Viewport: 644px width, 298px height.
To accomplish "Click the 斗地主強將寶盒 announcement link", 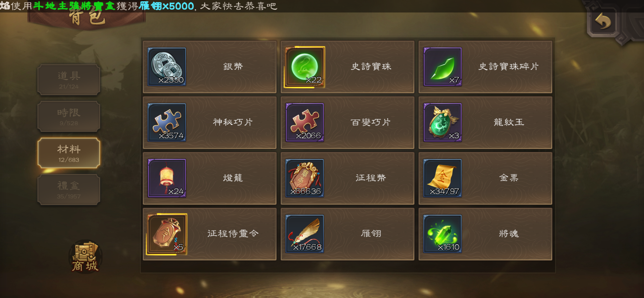I will pyautogui.click(x=74, y=6).
